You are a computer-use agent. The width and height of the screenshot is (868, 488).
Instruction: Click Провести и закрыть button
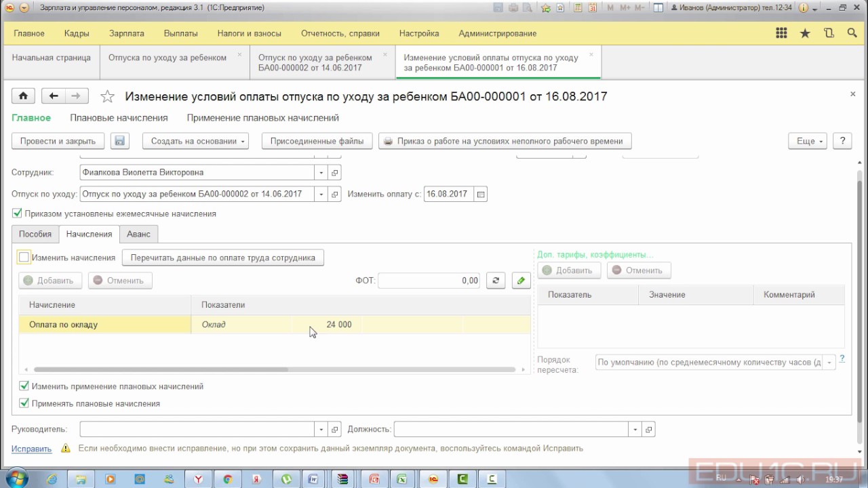pyautogui.click(x=58, y=141)
